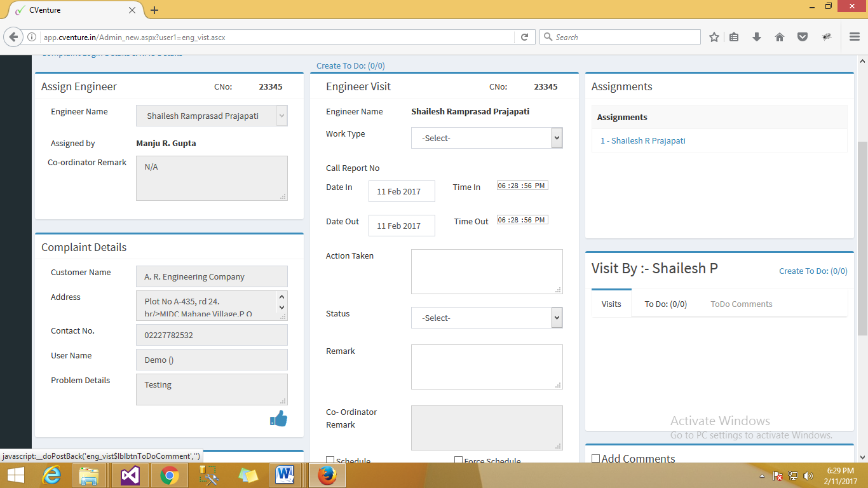Switch to the ToDo Comments tab
This screenshot has width=868, height=488.
tap(742, 304)
